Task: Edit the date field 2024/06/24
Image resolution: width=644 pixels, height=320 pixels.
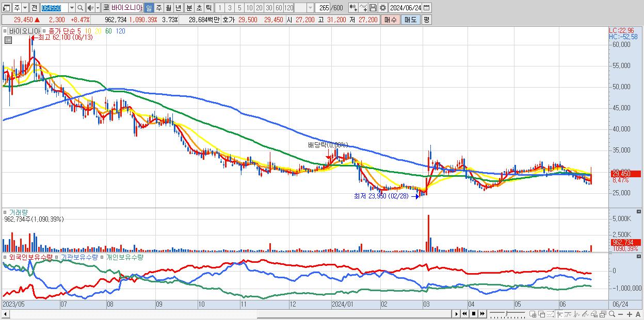Action: pyautogui.click(x=405, y=8)
